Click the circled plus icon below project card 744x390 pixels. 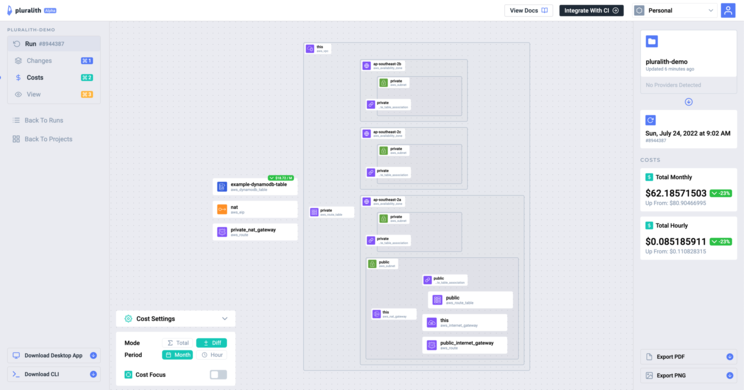point(688,102)
